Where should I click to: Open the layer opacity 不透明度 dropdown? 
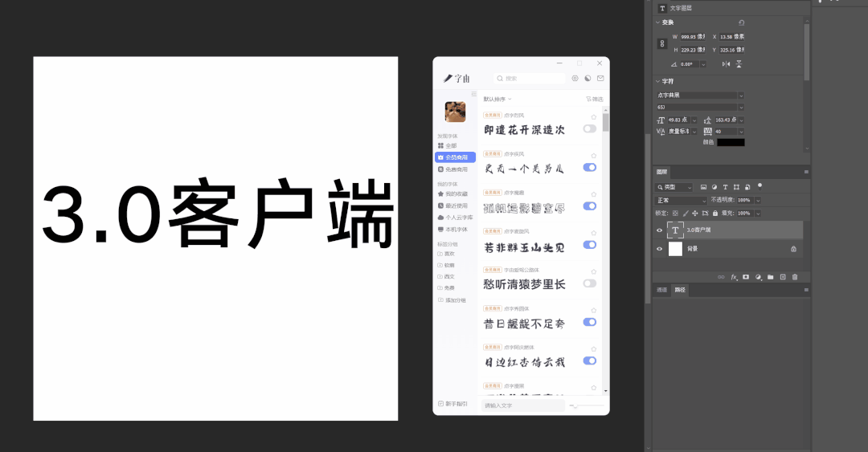(x=758, y=200)
